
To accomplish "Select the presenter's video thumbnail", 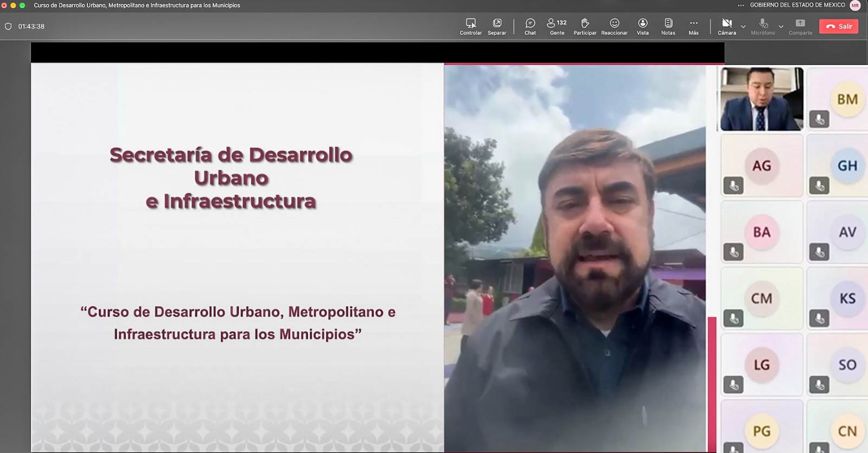I will (761, 99).
